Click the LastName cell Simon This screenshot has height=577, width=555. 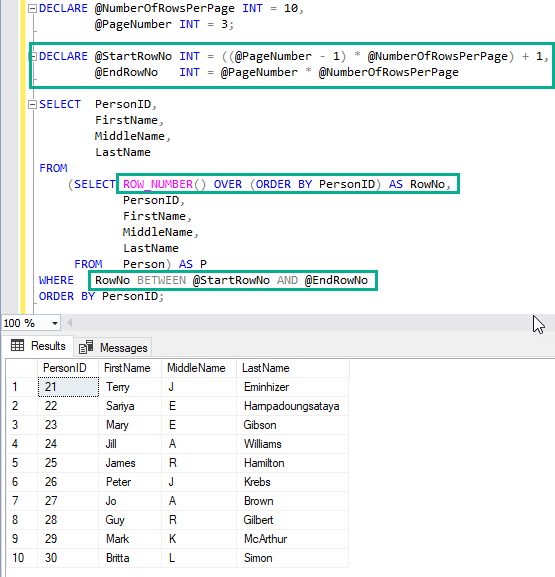293,558
